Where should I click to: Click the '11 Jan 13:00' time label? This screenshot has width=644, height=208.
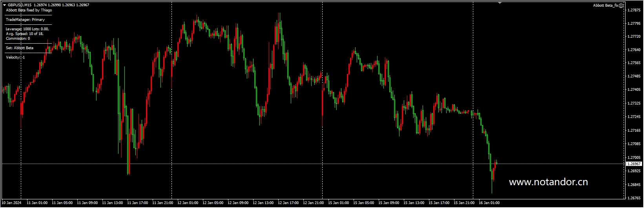coord(113,203)
